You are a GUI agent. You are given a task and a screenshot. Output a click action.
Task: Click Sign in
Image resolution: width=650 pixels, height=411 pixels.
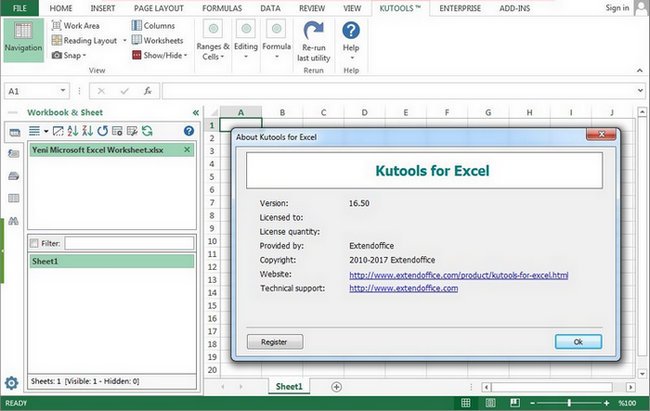[617, 8]
